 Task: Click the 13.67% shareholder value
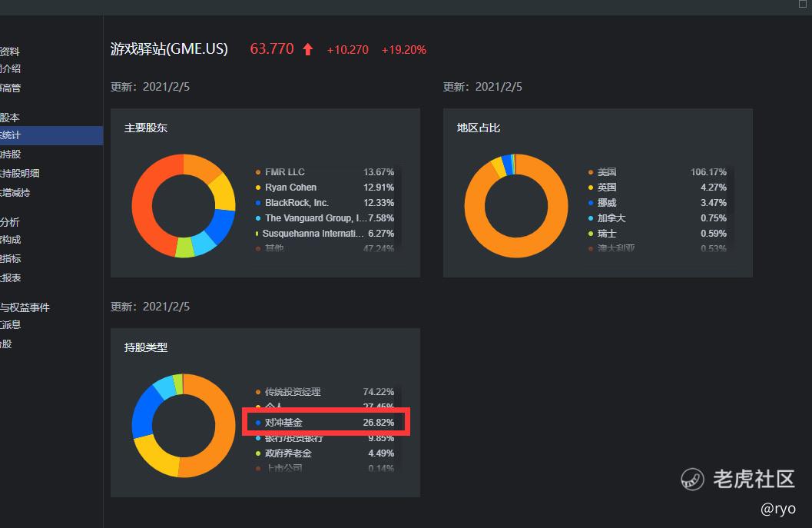click(x=379, y=172)
